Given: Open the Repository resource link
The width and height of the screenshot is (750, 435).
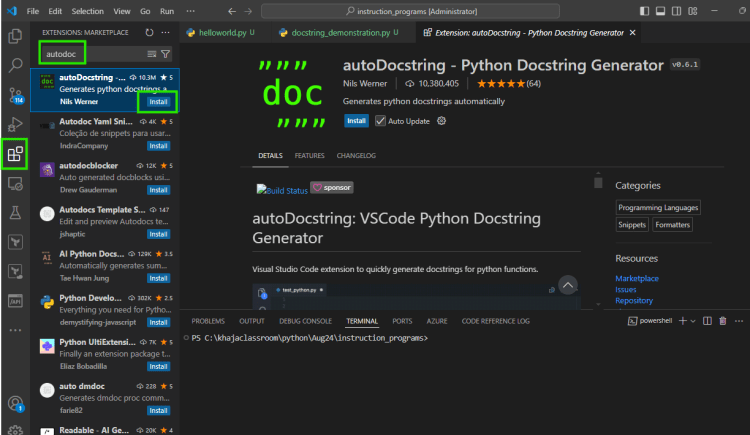Looking at the screenshot, I should [x=634, y=301].
